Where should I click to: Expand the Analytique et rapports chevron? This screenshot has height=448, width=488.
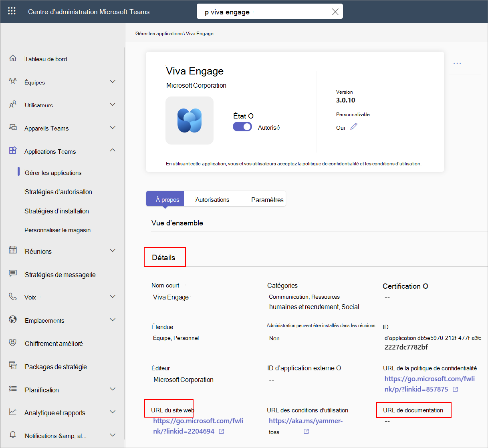tap(113, 412)
